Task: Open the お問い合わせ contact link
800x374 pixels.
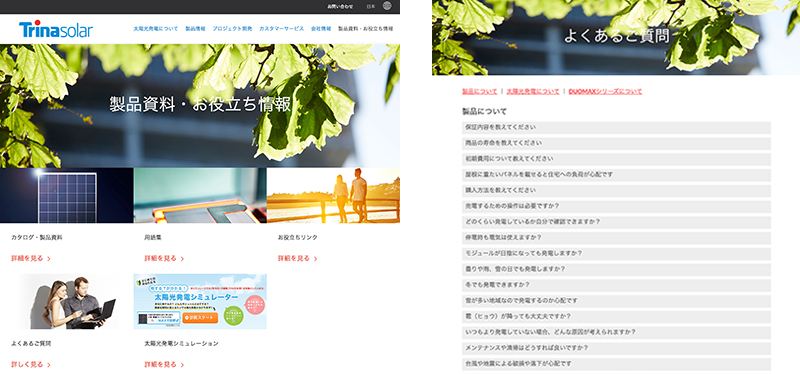Action: pyautogui.click(x=340, y=7)
